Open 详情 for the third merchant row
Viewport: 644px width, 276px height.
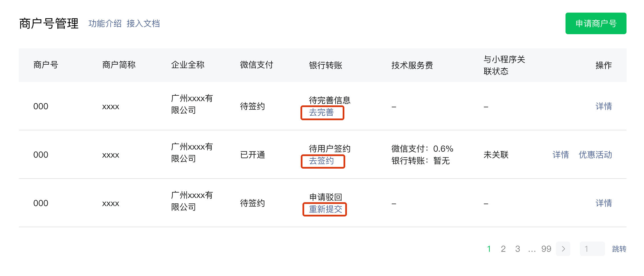point(604,203)
